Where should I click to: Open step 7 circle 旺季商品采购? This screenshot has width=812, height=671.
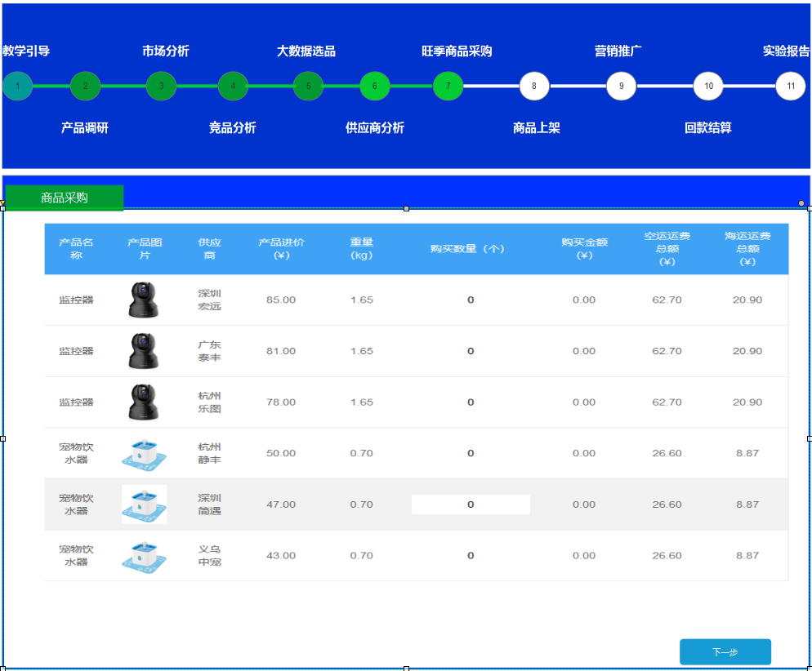click(448, 86)
